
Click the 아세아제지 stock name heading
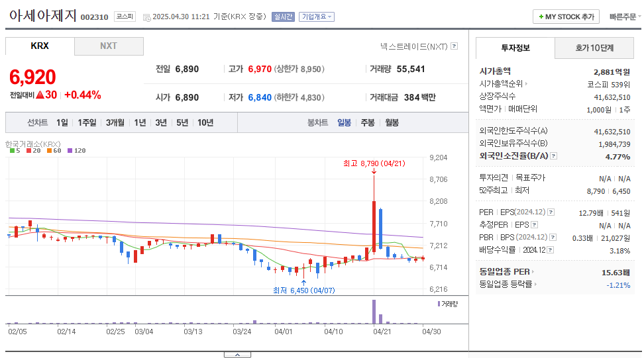pyautogui.click(x=42, y=16)
